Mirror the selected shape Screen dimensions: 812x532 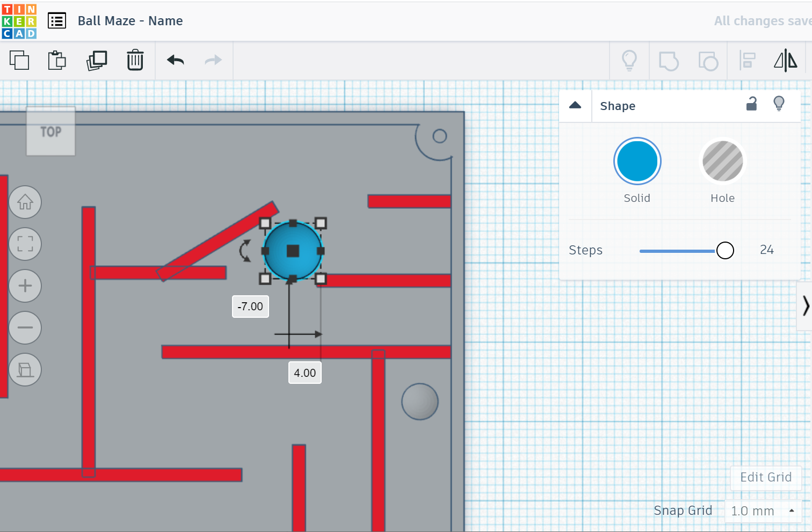click(x=785, y=60)
